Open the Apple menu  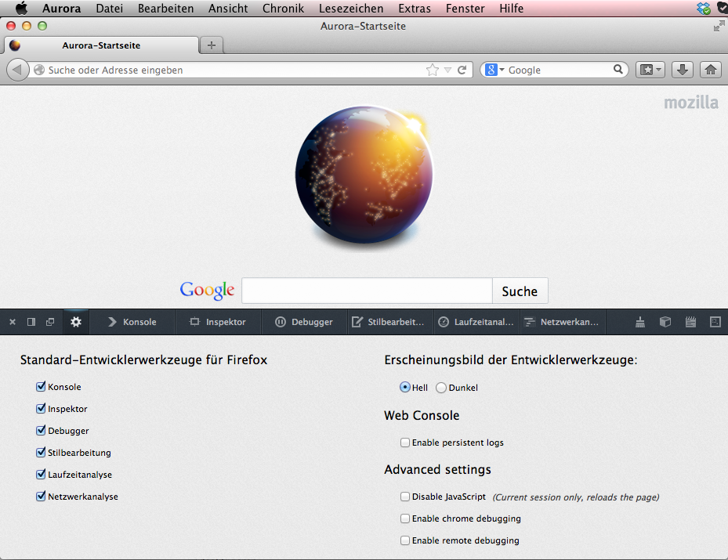pyautogui.click(x=22, y=9)
